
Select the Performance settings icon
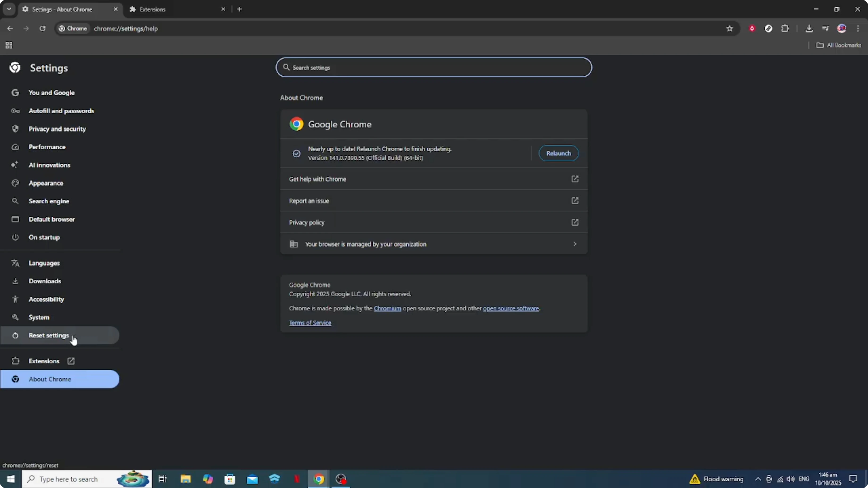coord(16,147)
